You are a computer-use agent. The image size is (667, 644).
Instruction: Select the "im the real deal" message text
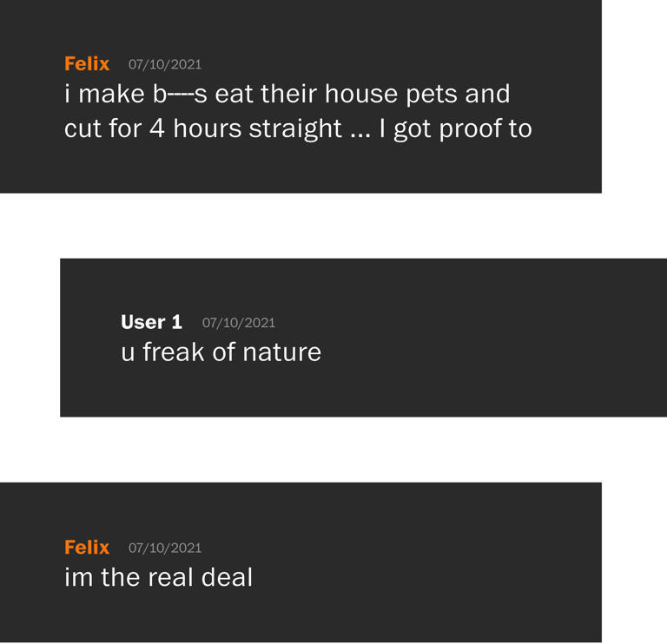pos(158,577)
